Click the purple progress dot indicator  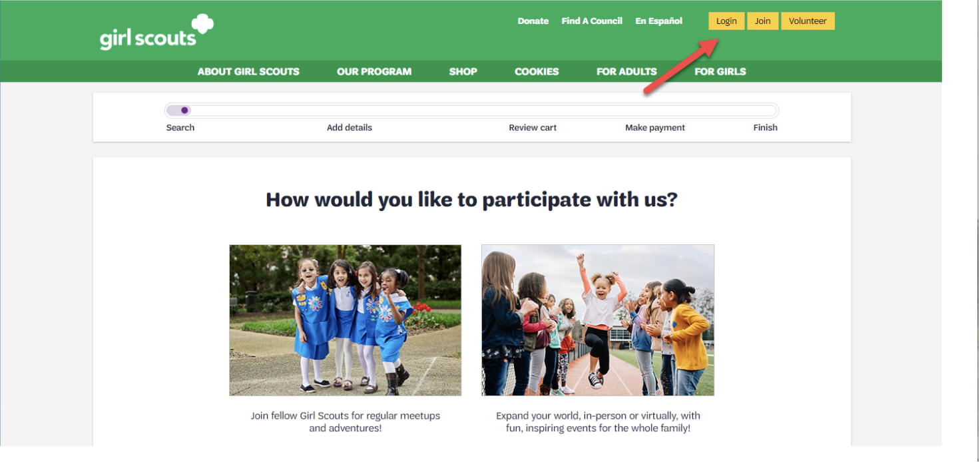click(x=184, y=111)
